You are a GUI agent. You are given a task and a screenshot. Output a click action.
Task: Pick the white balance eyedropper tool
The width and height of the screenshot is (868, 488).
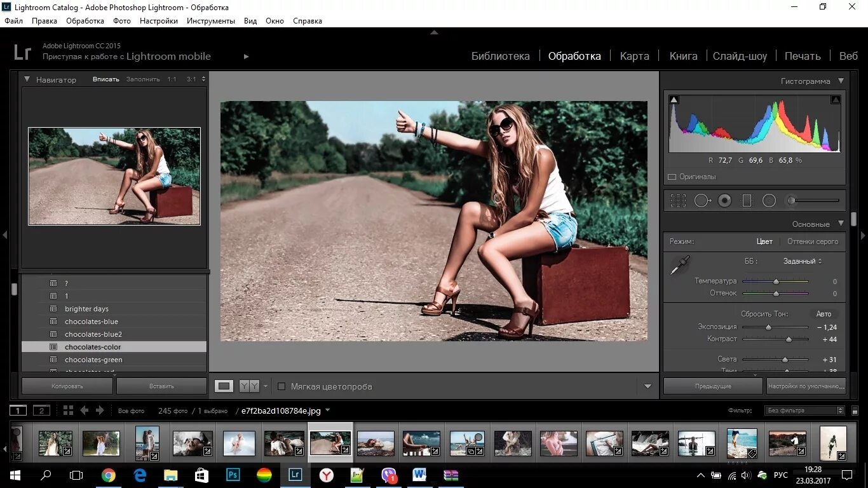pyautogui.click(x=680, y=265)
